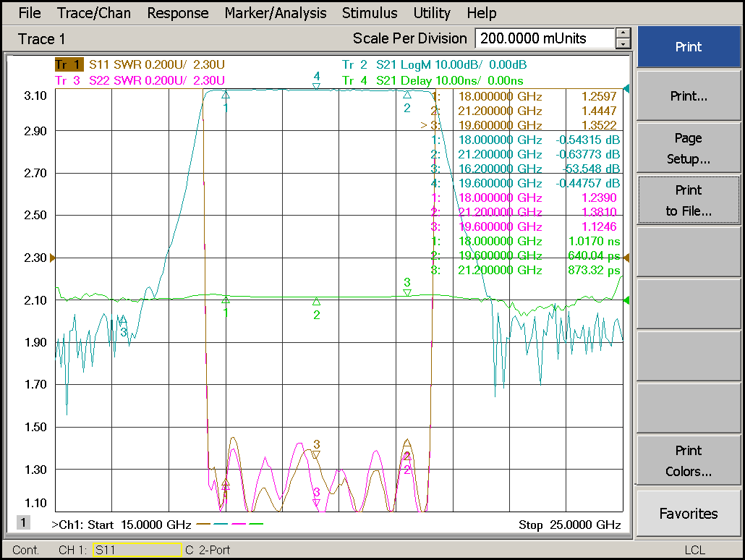
Task: Select the Tr 4 S21 Delay trace label
Action: point(433,80)
